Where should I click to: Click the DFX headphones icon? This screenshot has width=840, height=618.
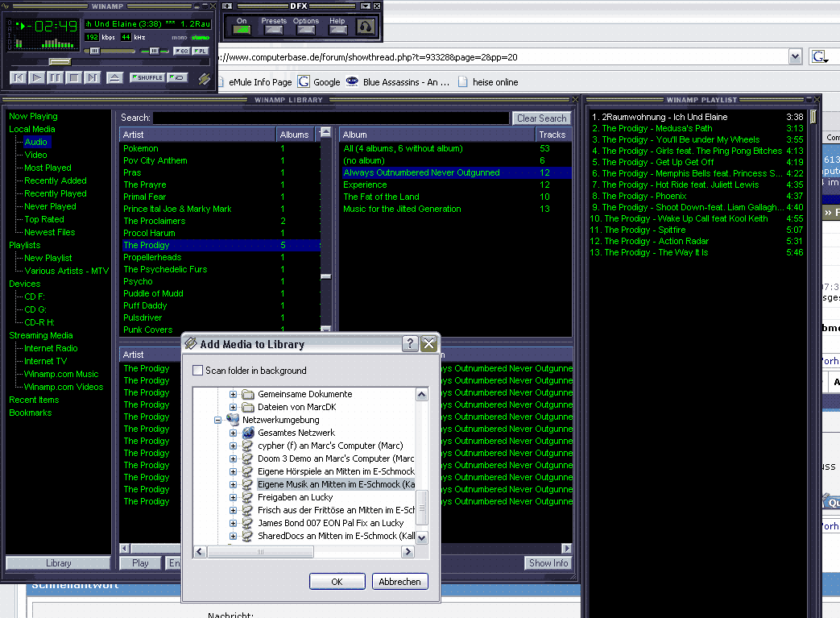point(366,26)
